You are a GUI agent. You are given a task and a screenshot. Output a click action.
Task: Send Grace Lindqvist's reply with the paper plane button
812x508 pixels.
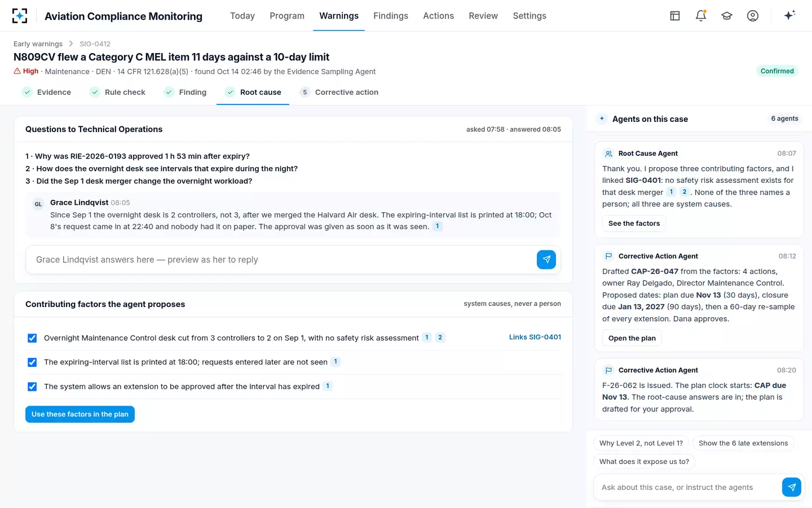click(x=546, y=260)
